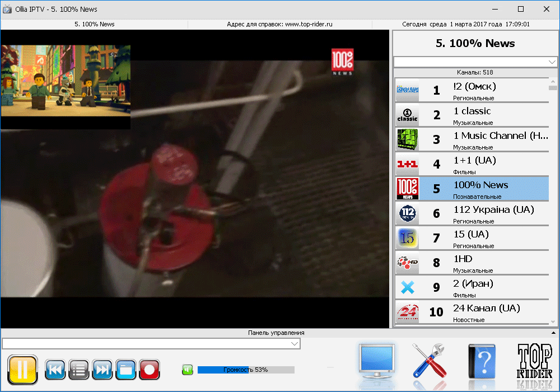Screen dimensions: 560x392
Task: Select highlighted channel 5 100% News
Action: tap(472, 189)
